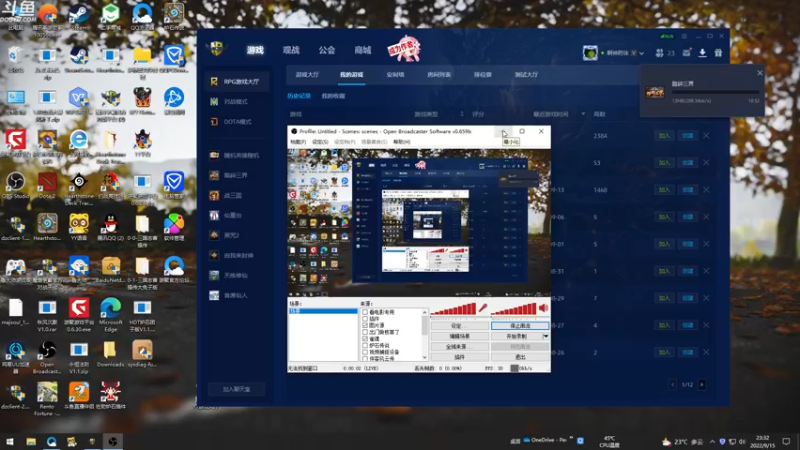The image size is (800, 450).
Task: Sort by the 游戏类型 column arrow
Action: click(x=462, y=114)
